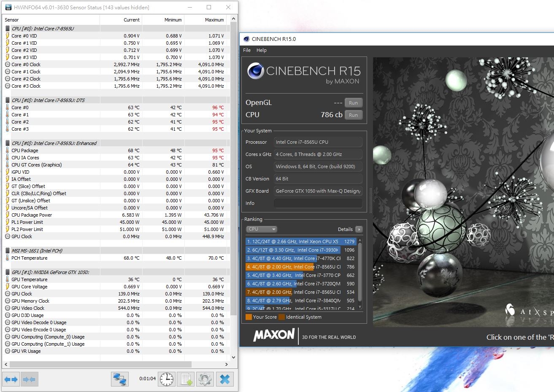The width and height of the screenshot is (554, 392).
Task: Click the Cinebench R15 sphere logo
Action: click(x=256, y=71)
